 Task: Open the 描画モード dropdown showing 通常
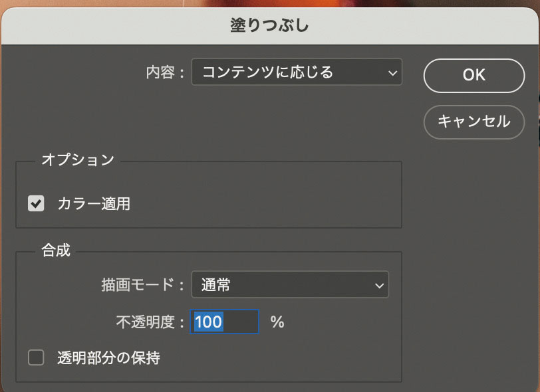pos(290,285)
